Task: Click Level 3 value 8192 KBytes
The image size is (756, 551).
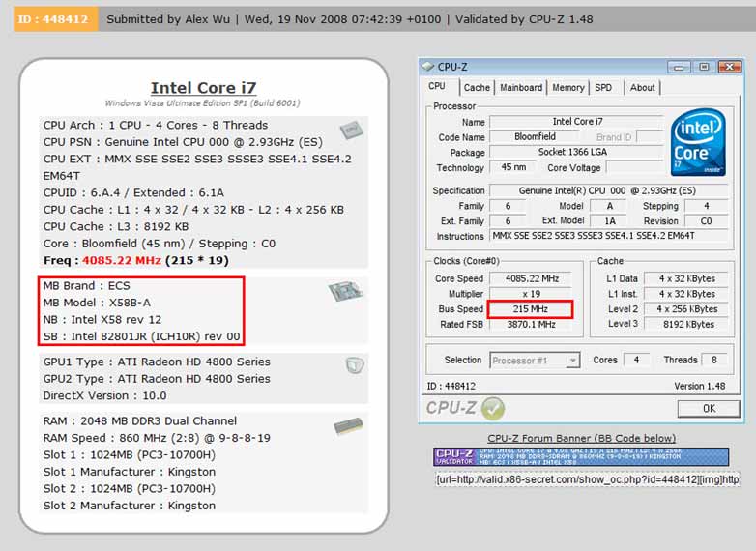Action: (x=686, y=325)
